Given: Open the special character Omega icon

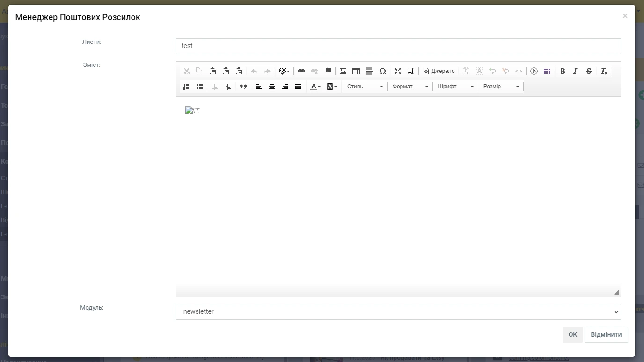Looking at the screenshot, I should coord(382,71).
